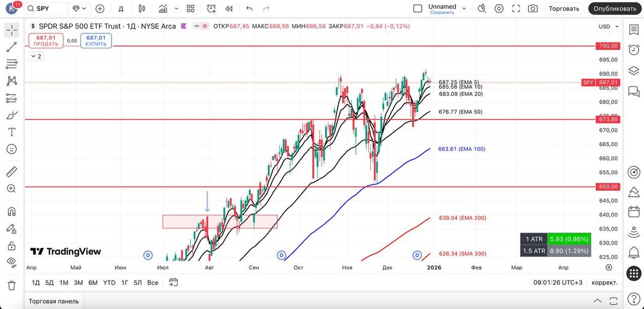Screen dimensions: 644x309
Task: Click the Опубликовать button
Action: [615, 9]
